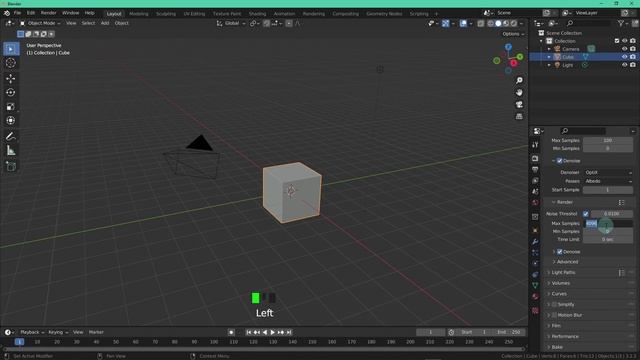This screenshot has width=640, height=360.
Task: Click the Render Noise Threshold value field
Action: (612, 214)
